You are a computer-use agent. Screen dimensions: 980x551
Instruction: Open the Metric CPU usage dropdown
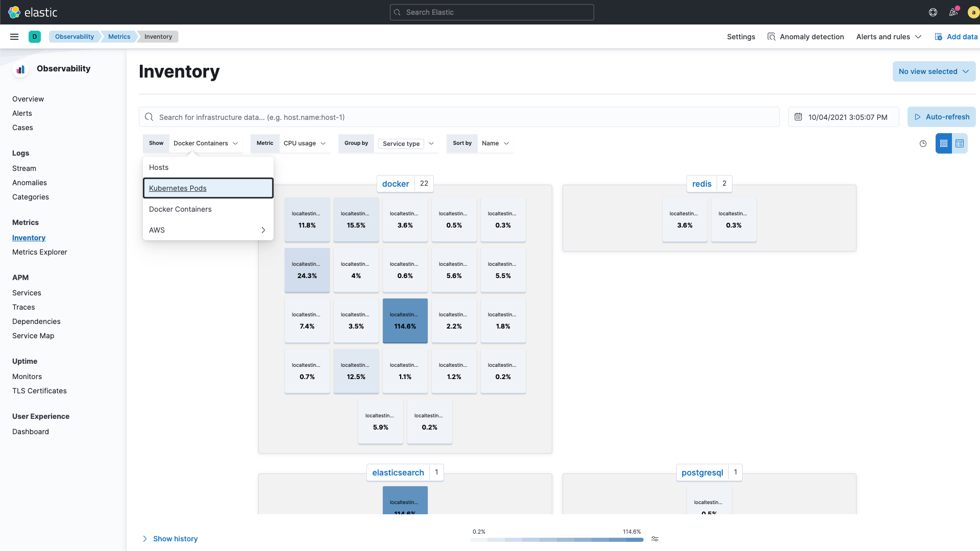[x=304, y=143]
